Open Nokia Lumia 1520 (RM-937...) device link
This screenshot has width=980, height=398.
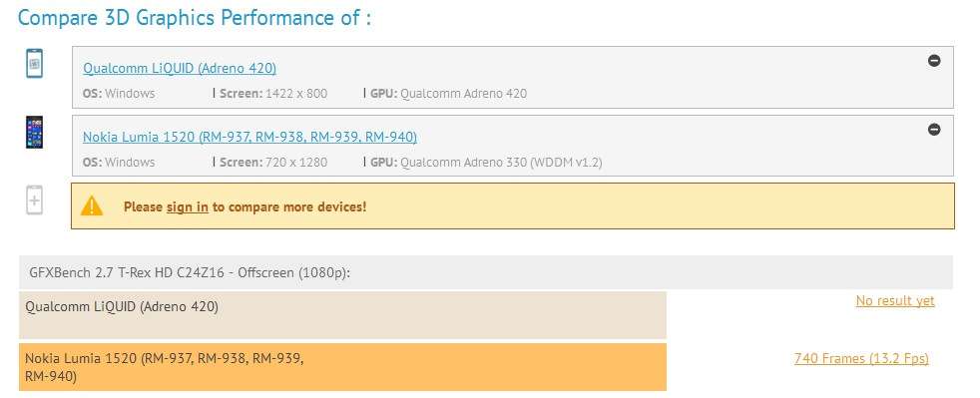click(250, 137)
